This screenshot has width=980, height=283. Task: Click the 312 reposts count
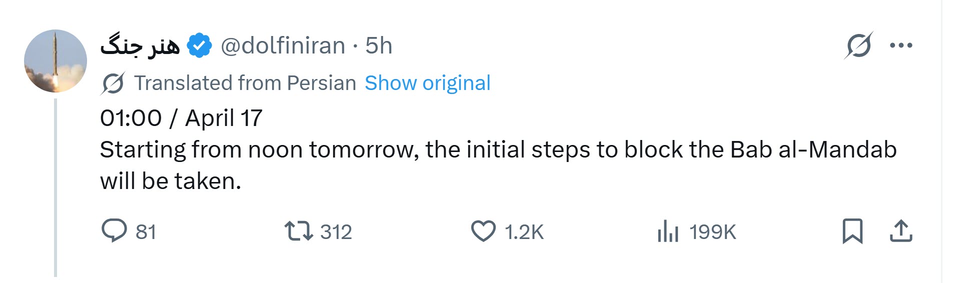(336, 232)
